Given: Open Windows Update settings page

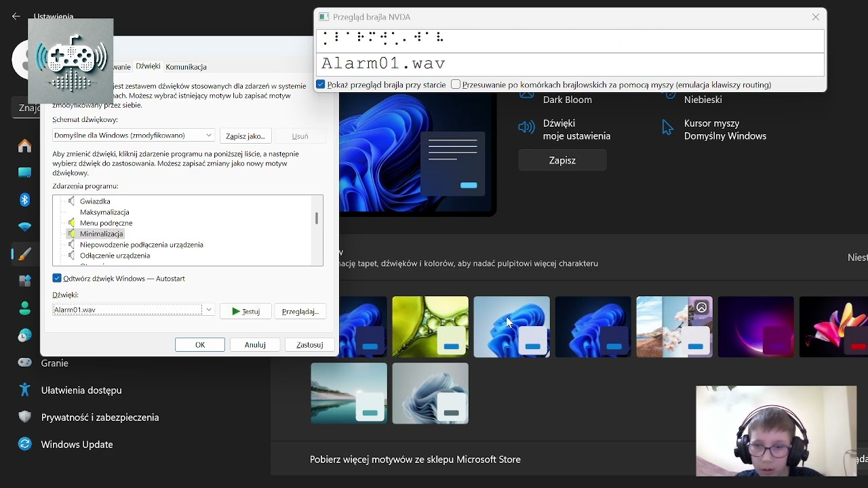Looking at the screenshot, I should pyautogui.click(x=77, y=445).
